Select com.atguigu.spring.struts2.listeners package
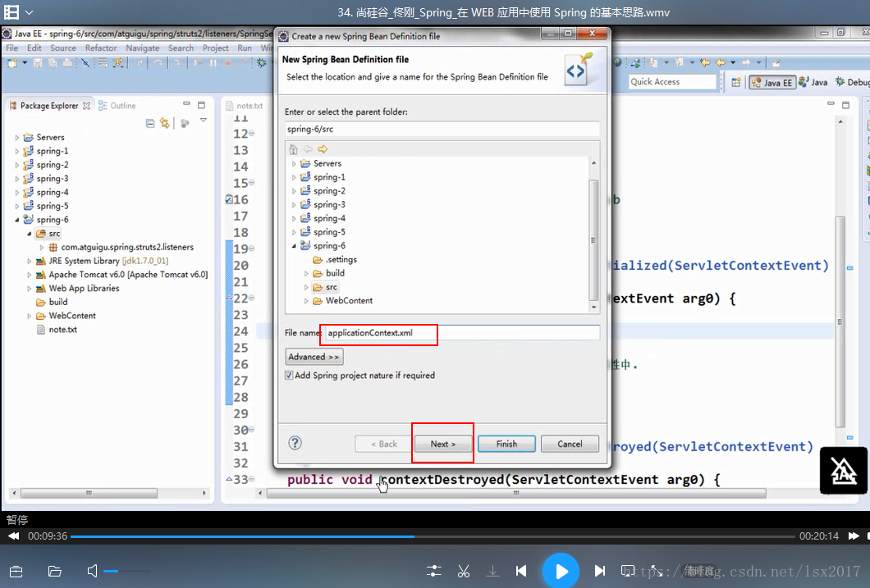Screen dimensions: 870x588 tap(121, 247)
